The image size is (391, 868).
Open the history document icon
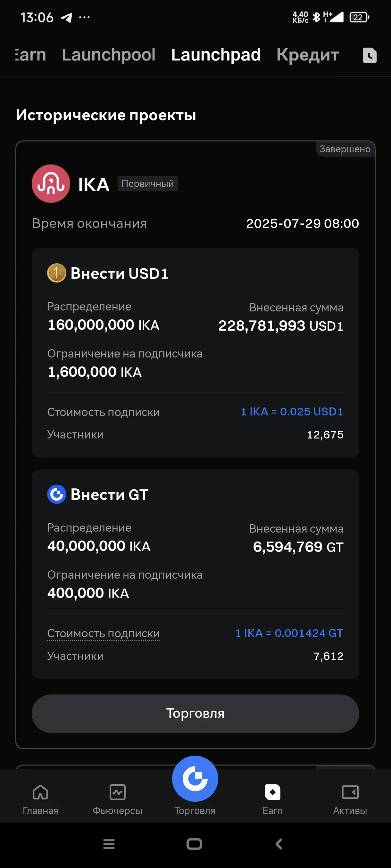click(370, 55)
